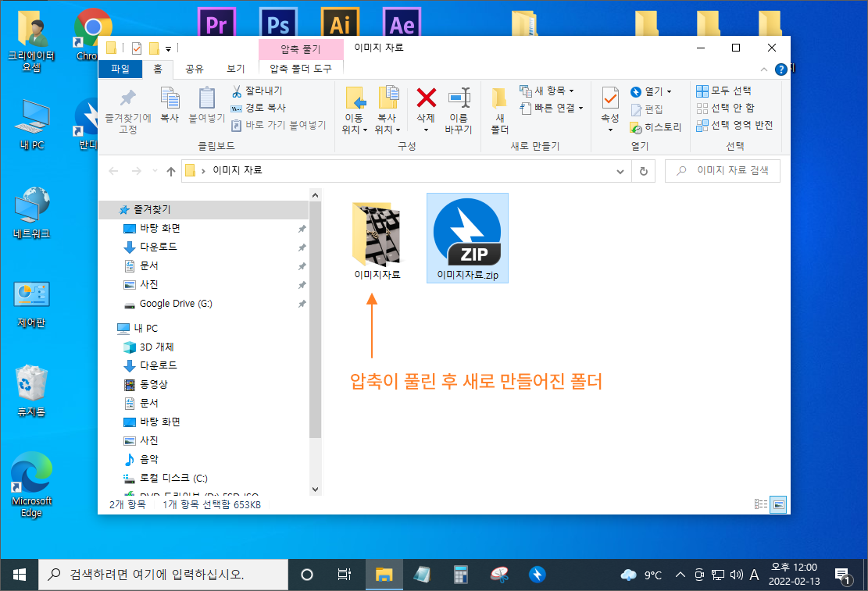Collapse the ribbon with the chevron
Screen dimensions: 868x591
[764, 69]
